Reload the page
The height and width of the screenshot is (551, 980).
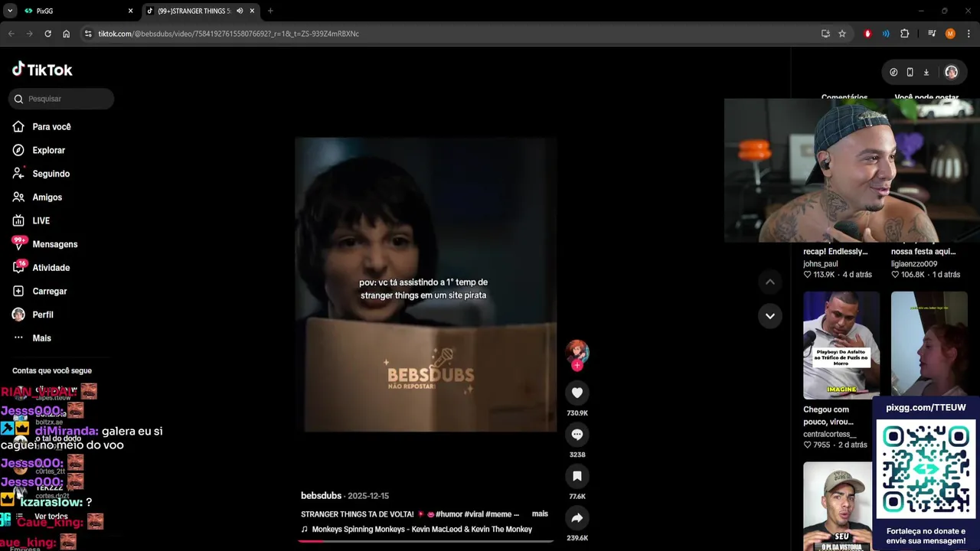pos(47,34)
